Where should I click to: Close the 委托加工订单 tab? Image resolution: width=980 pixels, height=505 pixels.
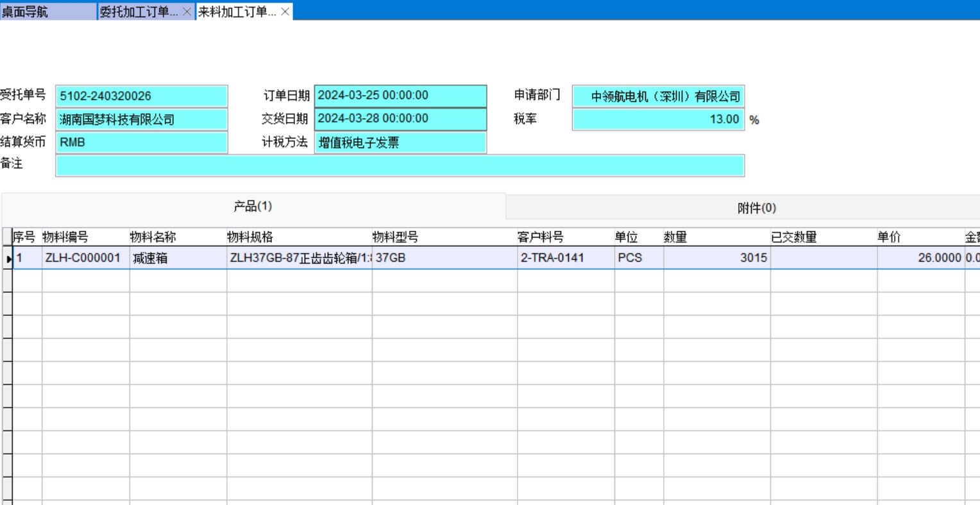tap(187, 12)
